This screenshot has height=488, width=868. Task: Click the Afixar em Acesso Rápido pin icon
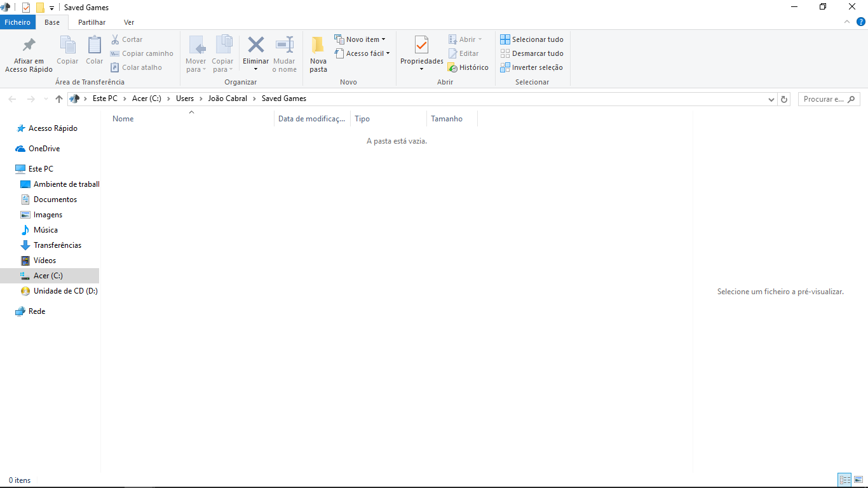point(29,45)
